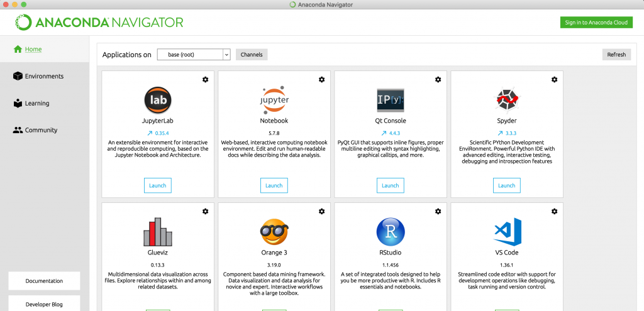Click the Environments cube icon
This screenshot has height=311, width=644.
pyautogui.click(x=18, y=76)
